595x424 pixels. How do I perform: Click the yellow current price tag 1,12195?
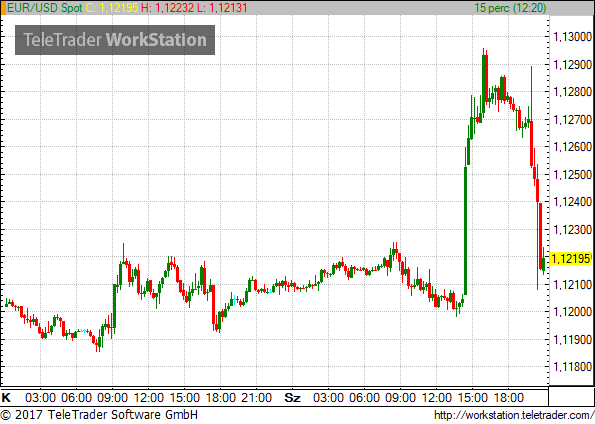point(571,259)
